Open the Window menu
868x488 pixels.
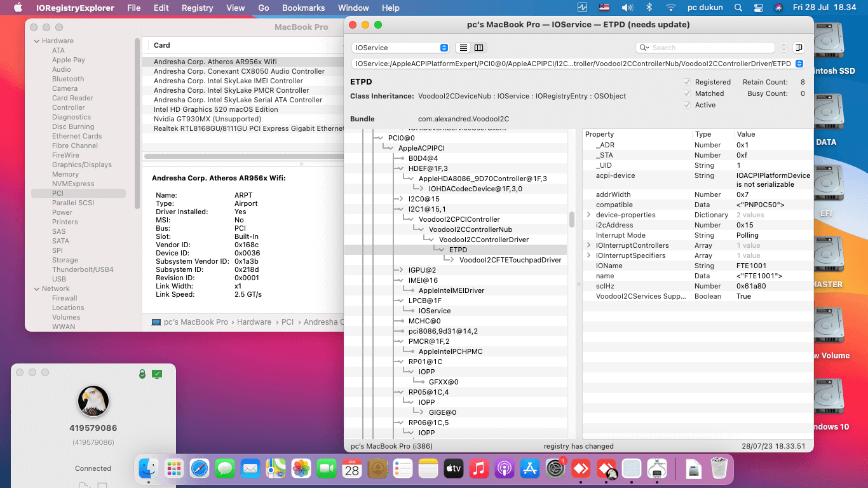point(353,8)
